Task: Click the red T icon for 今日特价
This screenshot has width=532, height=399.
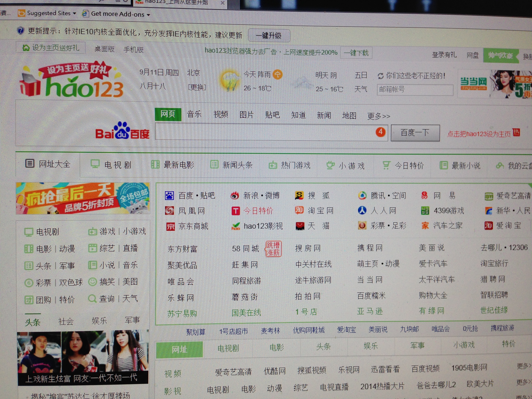Action: click(236, 211)
